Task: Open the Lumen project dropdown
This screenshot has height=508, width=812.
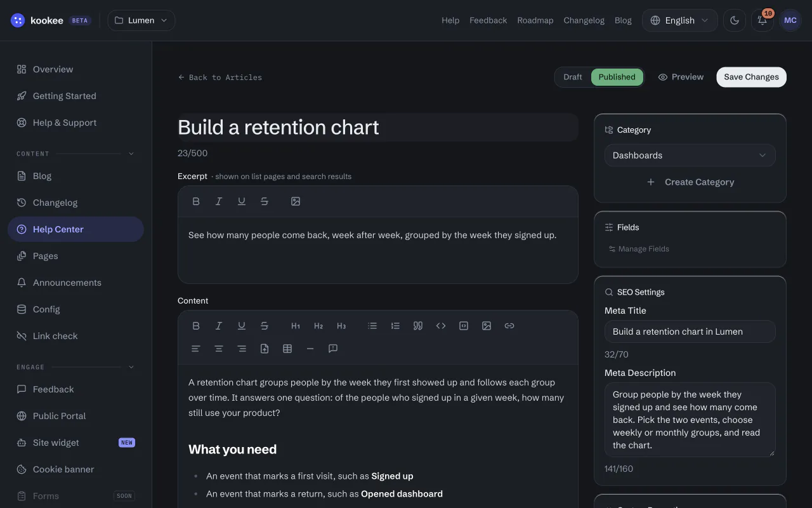Action: click(141, 20)
